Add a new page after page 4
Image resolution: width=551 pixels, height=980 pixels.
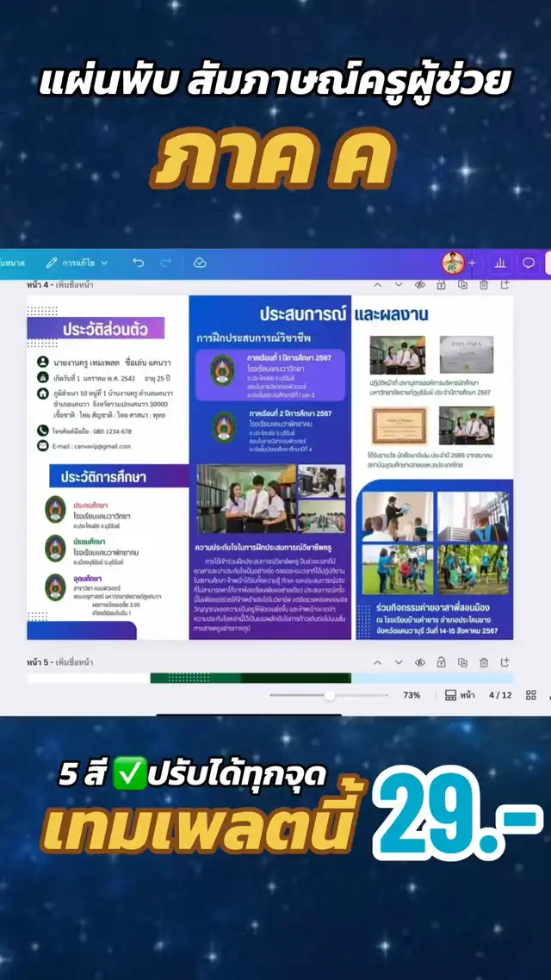coord(505,285)
